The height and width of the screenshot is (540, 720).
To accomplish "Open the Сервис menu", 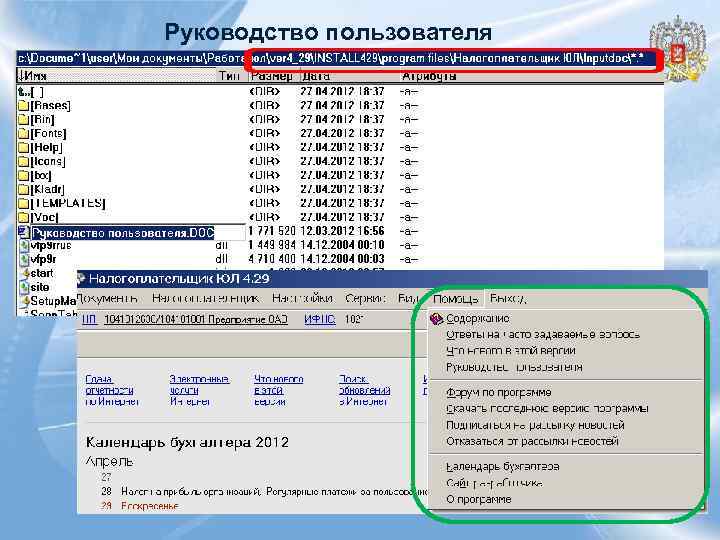I will [366, 298].
